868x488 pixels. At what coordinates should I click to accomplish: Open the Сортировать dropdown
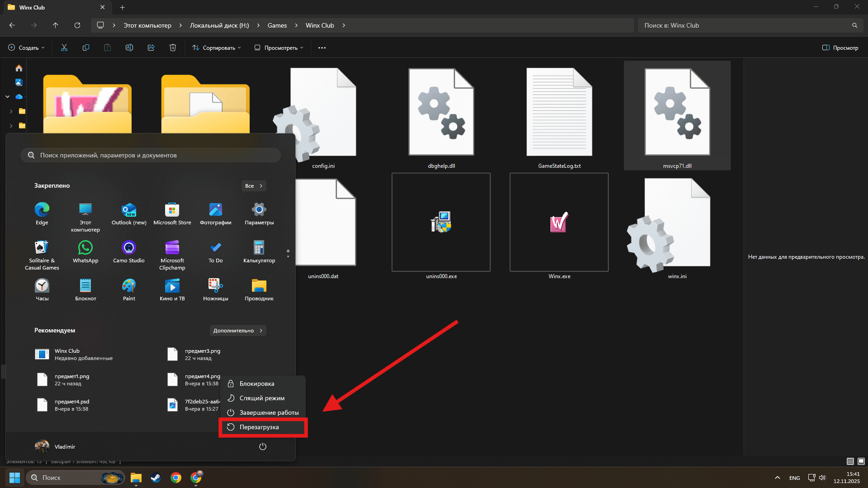point(216,47)
